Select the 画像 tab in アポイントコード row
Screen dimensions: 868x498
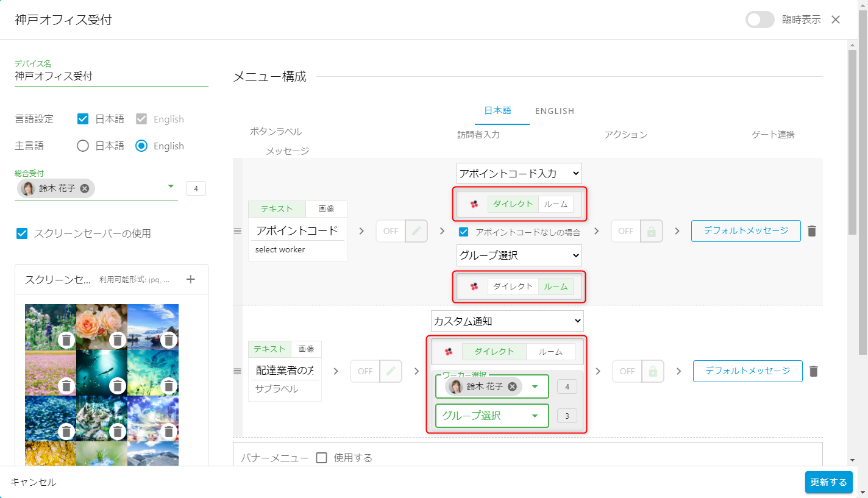point(326,209)
